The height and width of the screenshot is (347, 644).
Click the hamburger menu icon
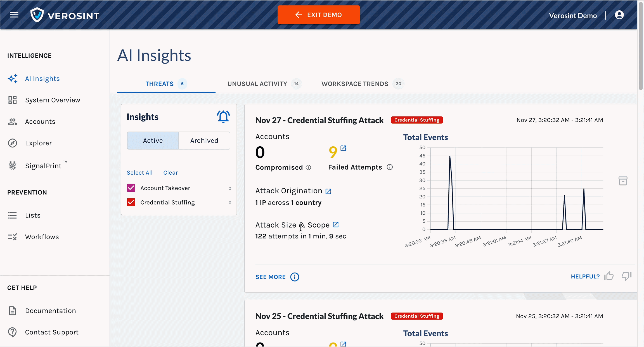[14, 15]
